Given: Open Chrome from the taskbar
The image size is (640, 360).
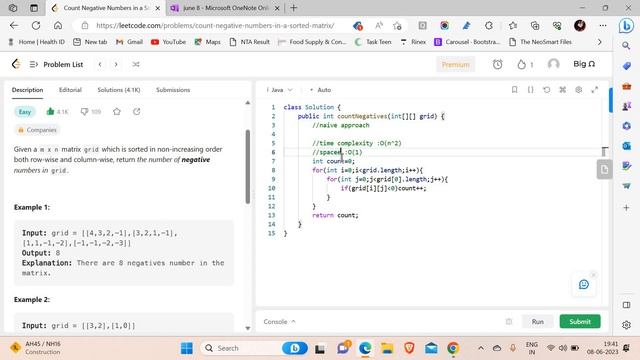Looking at the screenshot, I should pos(453,348).
